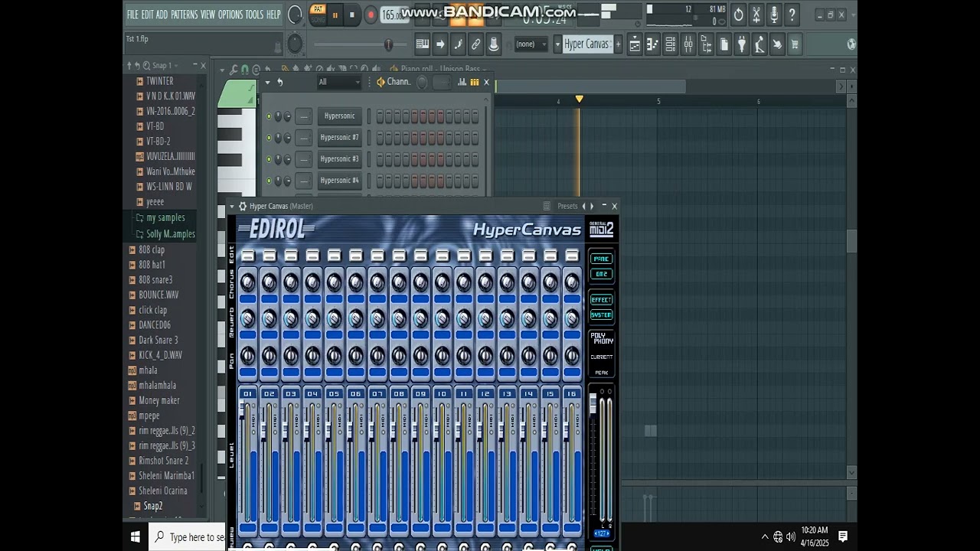The image size is (980, 551).
Task: Open the OPTIONS menu
Action: 230,15
